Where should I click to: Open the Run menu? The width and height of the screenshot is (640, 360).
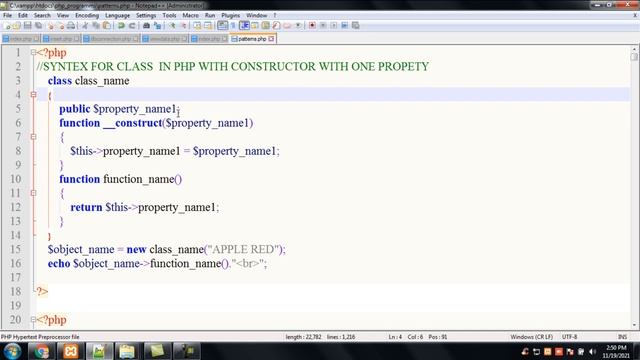pyautogui.click(x=210, y=16)
